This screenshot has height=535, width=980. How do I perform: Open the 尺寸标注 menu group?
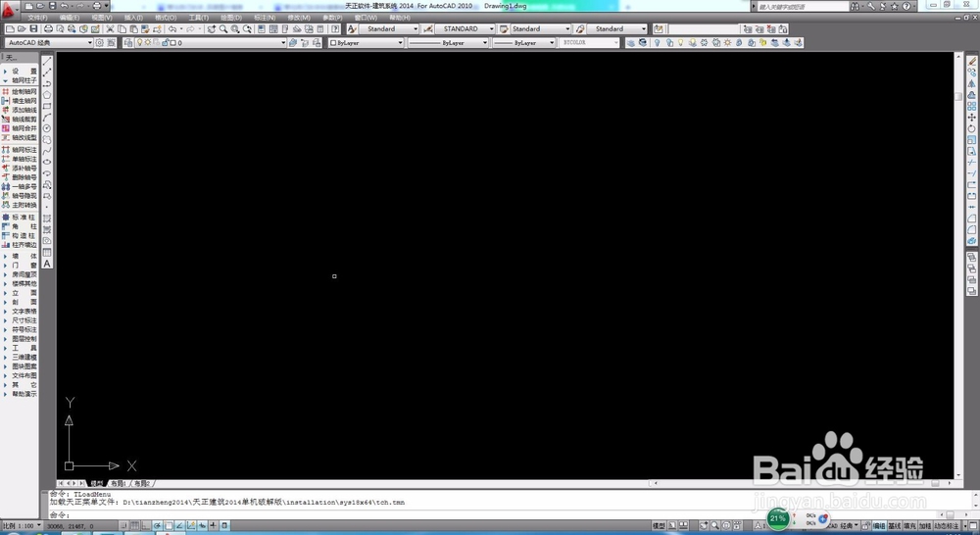point(20,320)
